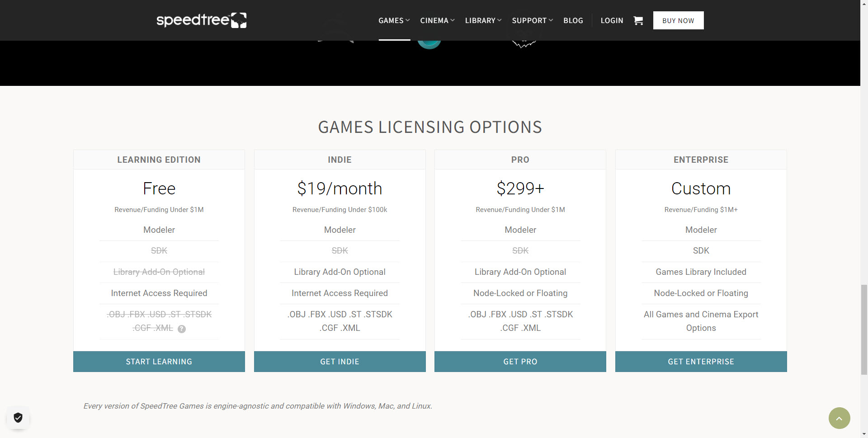Expand the Cinema menu chevron
868x438 pixels.
pyautogui.click(x=453, y=20)
